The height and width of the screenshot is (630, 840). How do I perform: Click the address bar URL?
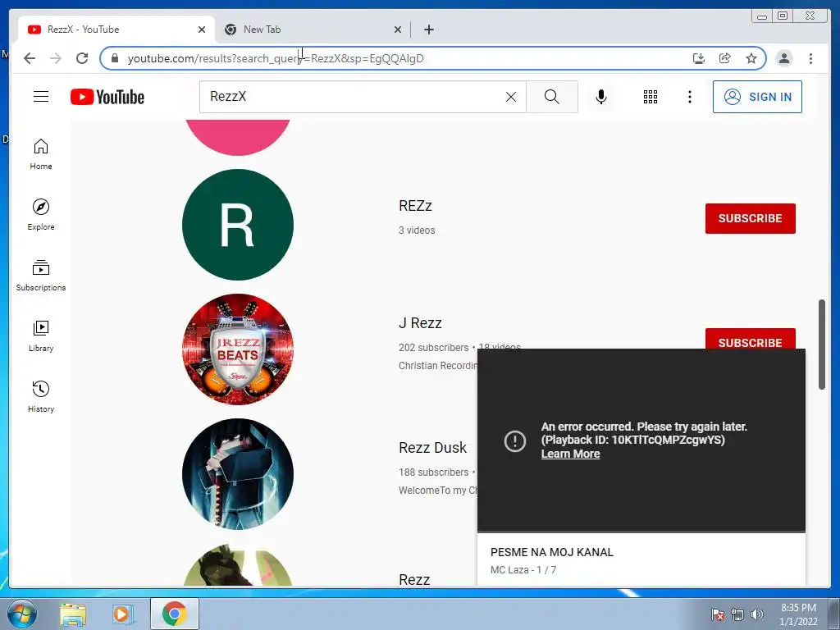(x=276, y=58)
